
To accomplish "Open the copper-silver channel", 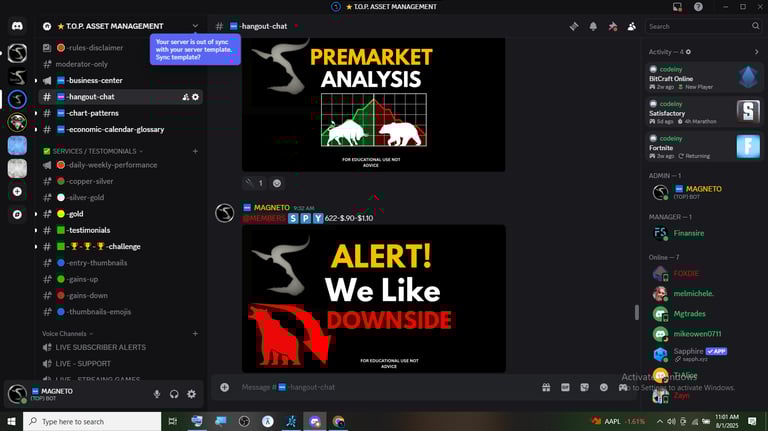I will 120,181.
